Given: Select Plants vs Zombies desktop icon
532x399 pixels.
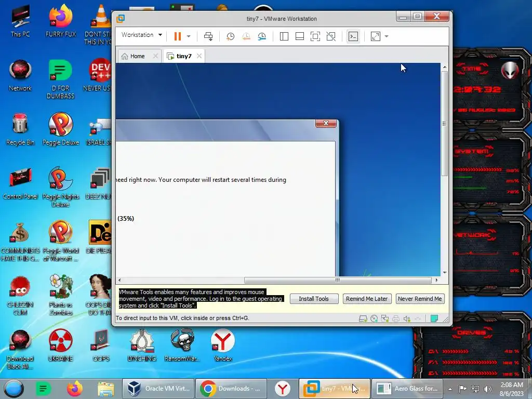Looking at the screenshot, I should 61,295.
